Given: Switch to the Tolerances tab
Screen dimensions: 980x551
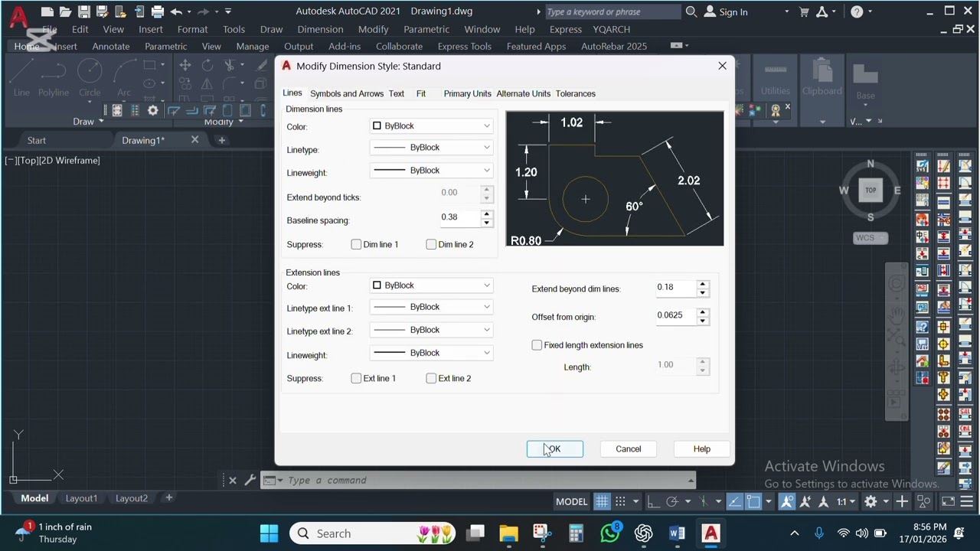Looking at the screenshot, I should [575, 93].
